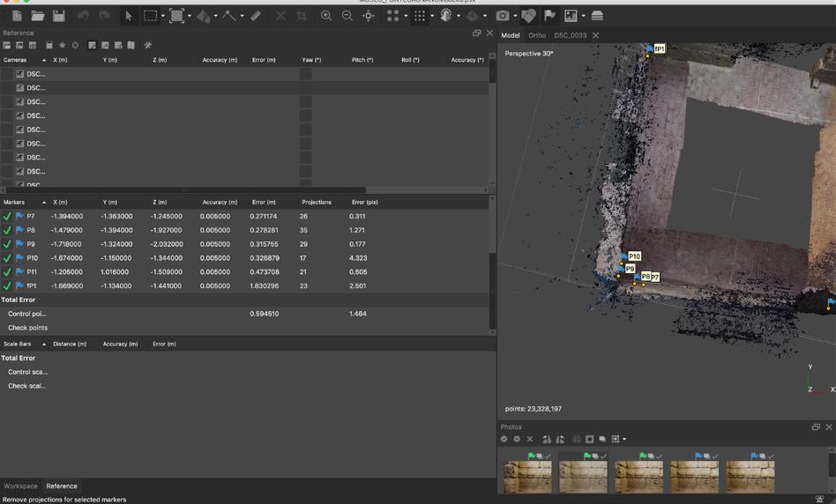This screenshot has width=836, height=504.
Task: Select the Rectangle Selection tool
Action: click(150, 16)
